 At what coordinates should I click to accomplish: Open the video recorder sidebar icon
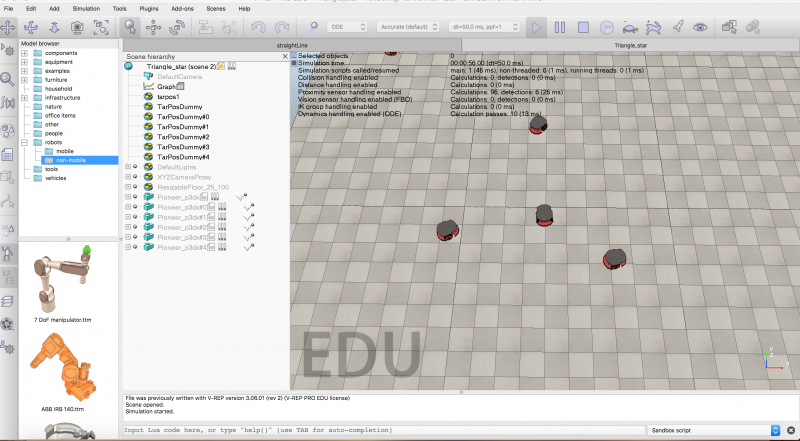click(x=7, y=324)
